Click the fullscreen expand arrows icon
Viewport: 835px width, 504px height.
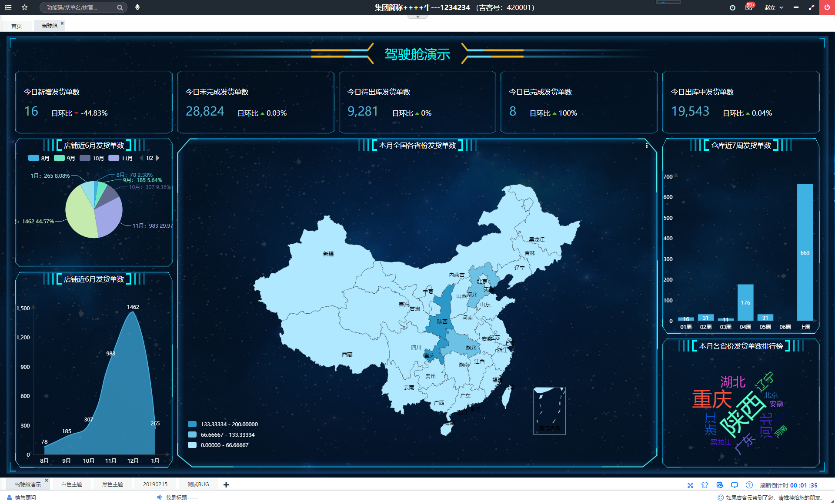(x=812, y=7)
